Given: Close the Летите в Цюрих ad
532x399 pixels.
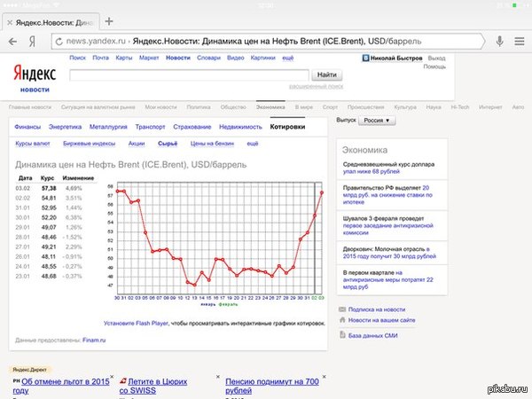Looking at the screenshot, I should [x=218, y=377].
